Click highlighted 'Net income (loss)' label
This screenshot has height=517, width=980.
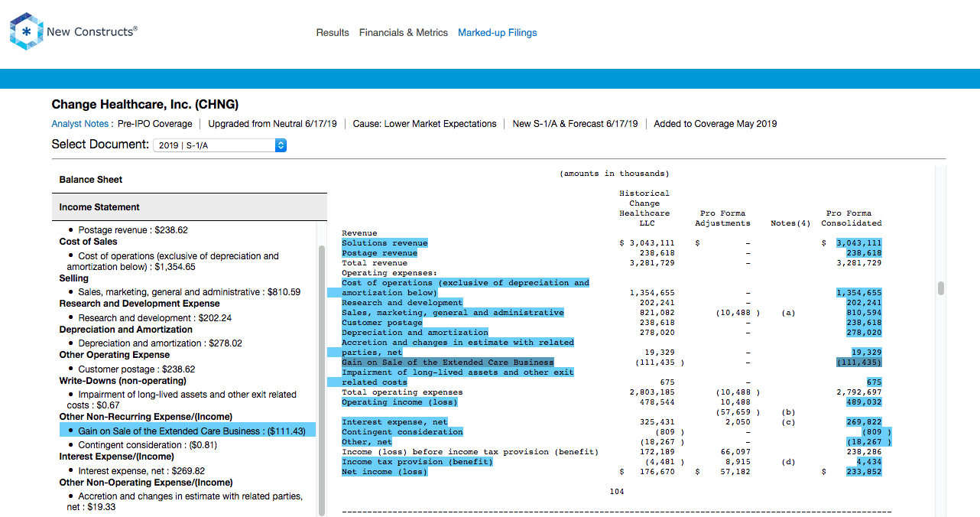[x=385, y=472]
